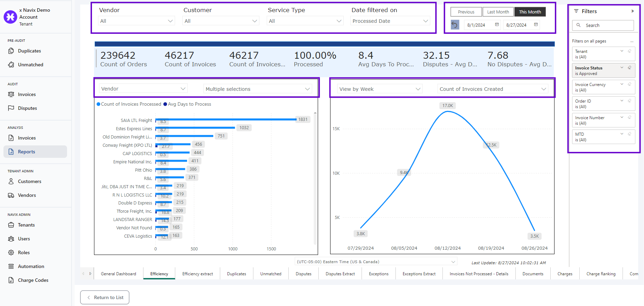Open Invoices under the Audit sidebar section
This screenshot has height=306, width=644.
(27, 94)
